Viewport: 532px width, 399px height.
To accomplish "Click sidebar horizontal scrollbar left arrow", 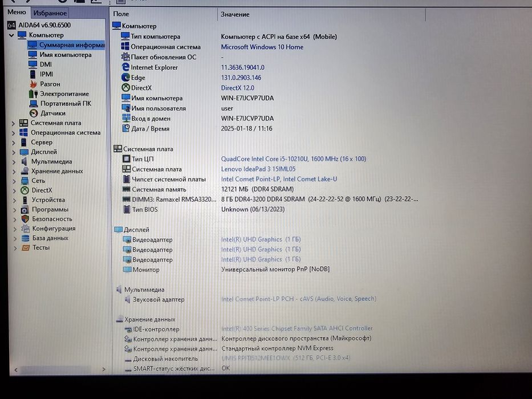I will pos(16,369).
